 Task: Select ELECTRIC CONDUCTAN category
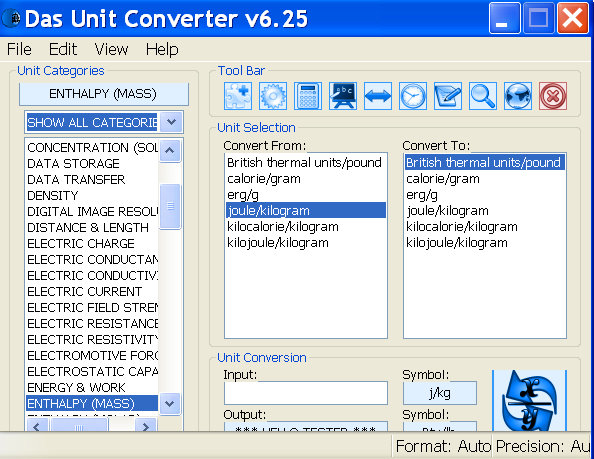92,259
